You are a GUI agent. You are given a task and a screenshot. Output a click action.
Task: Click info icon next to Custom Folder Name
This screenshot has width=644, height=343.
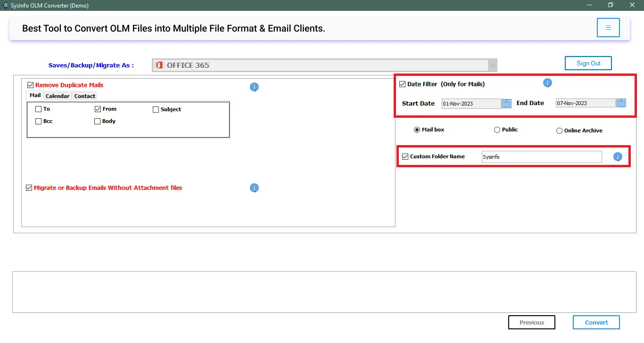(618, 157)
